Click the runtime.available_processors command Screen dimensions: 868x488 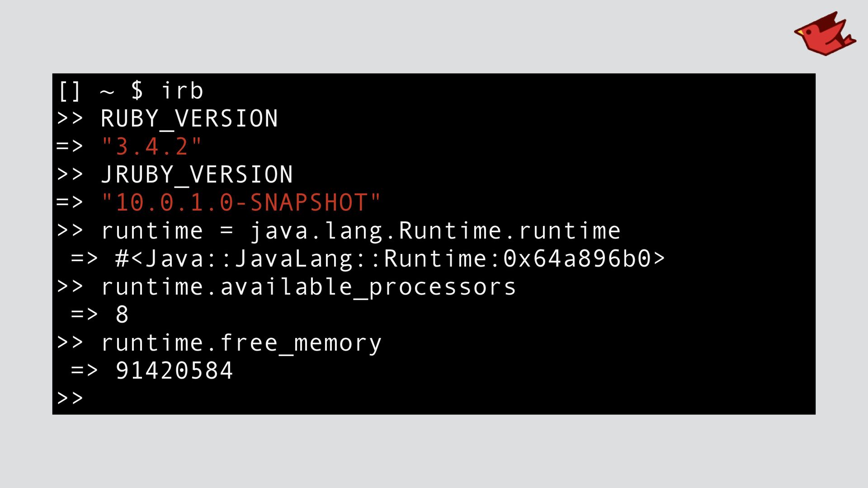[308, 287]
